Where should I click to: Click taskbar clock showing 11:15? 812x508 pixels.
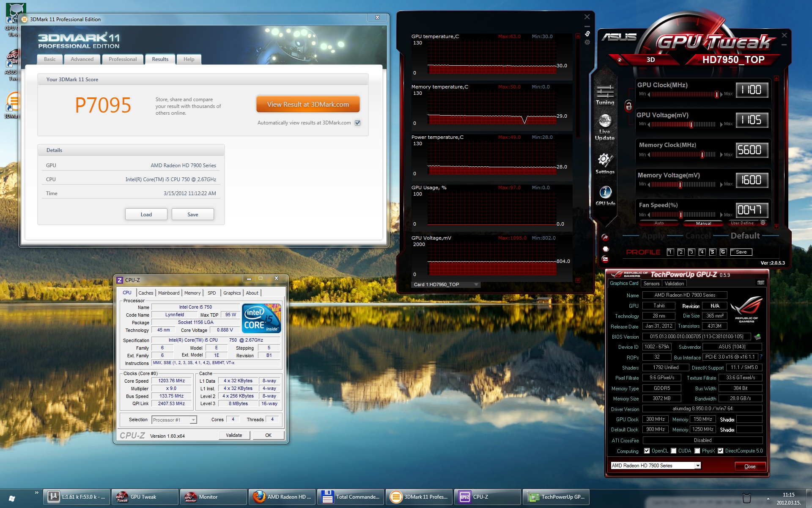tap(788, 499)
